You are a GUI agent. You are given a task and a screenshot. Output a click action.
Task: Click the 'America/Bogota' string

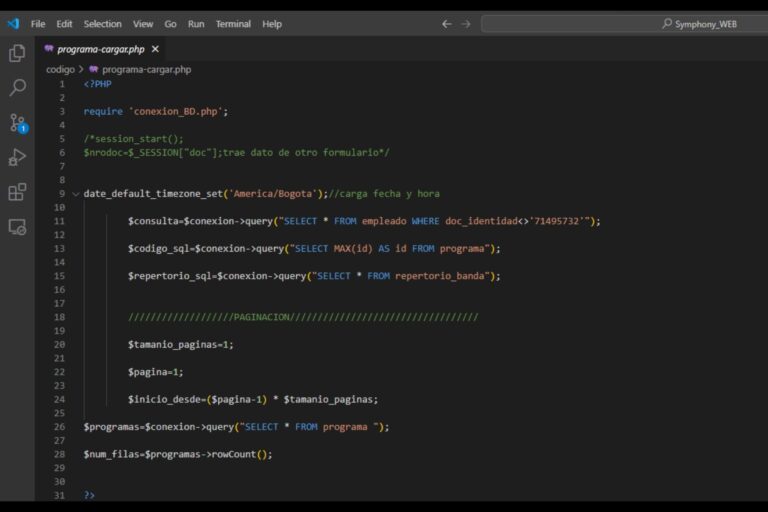click(x=273, y=194)
